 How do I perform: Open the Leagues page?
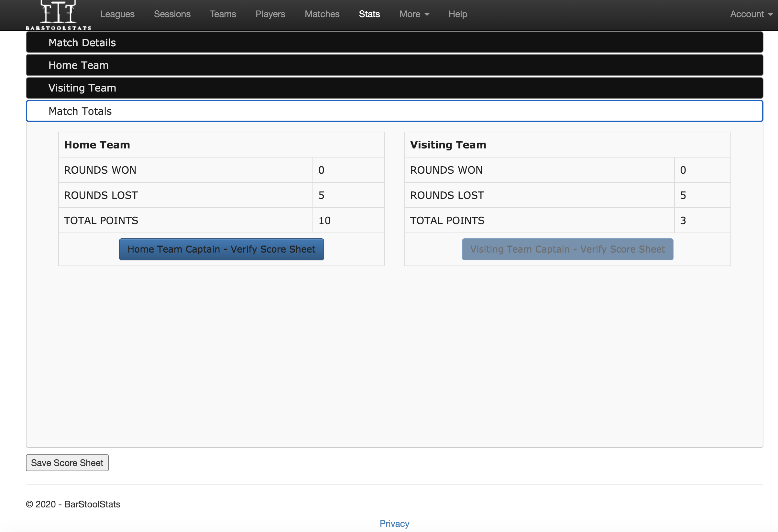117,14
